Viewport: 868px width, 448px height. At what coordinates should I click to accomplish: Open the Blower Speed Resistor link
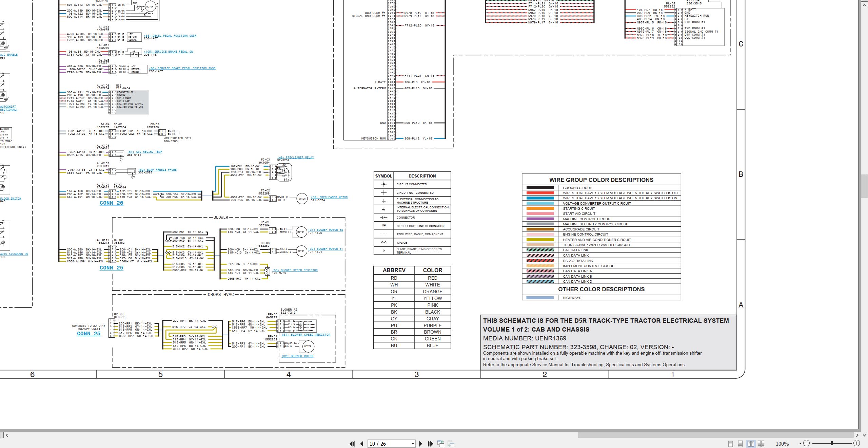(295, 270)
